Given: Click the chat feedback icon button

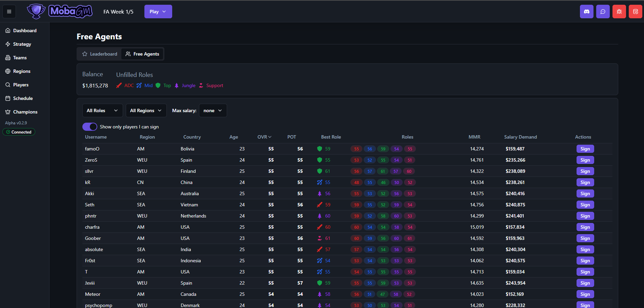Looking at the screenshot, I should click(x=603, y=12).
